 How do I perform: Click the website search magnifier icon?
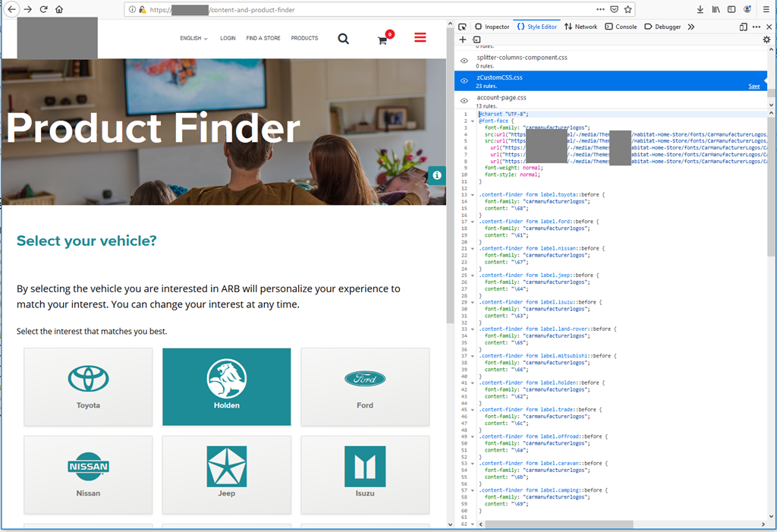click(x=344, y=39)
